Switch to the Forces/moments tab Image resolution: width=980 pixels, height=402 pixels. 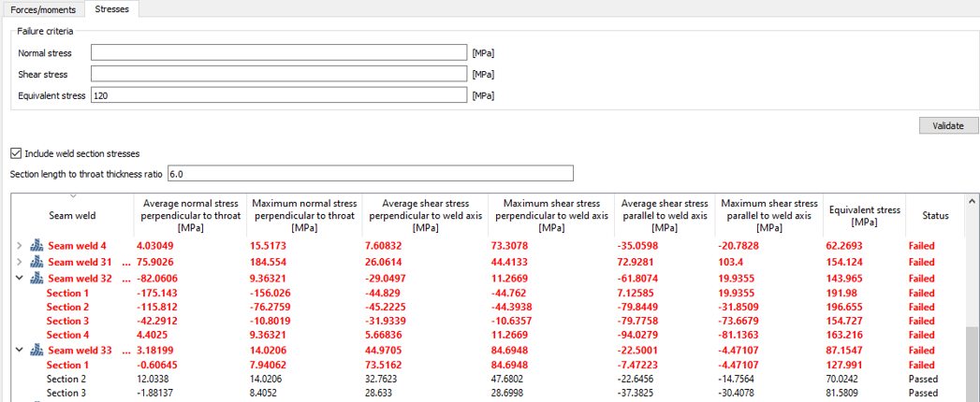43,9
